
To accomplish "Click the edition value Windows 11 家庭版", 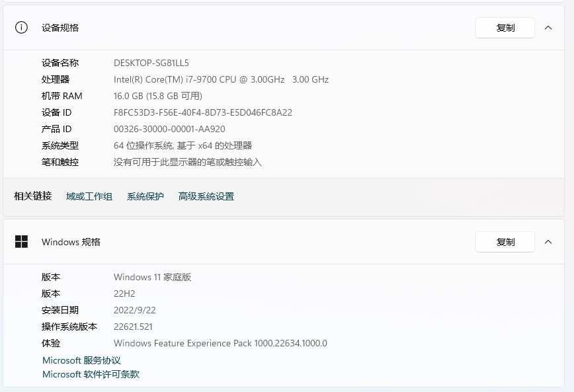I will coord(152,277).
